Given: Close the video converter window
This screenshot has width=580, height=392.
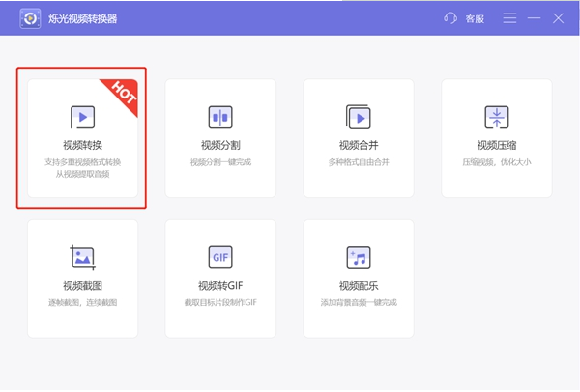Looking at the screenshot, I should pos(558,18).
